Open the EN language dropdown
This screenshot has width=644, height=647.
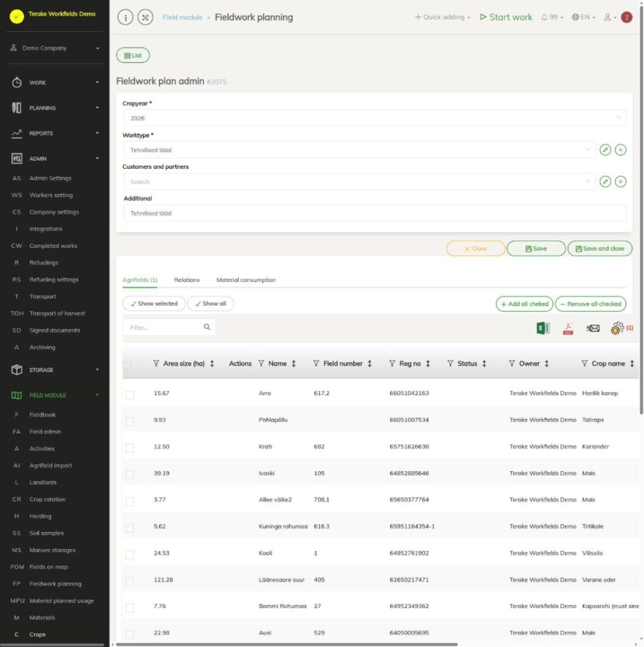coord(584,17)
